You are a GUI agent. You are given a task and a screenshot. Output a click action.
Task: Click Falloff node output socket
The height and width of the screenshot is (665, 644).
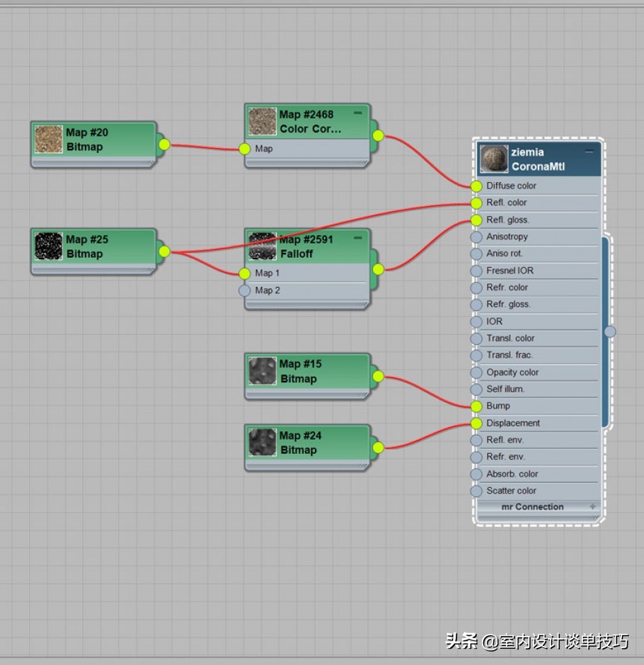(x=379, y=269)
